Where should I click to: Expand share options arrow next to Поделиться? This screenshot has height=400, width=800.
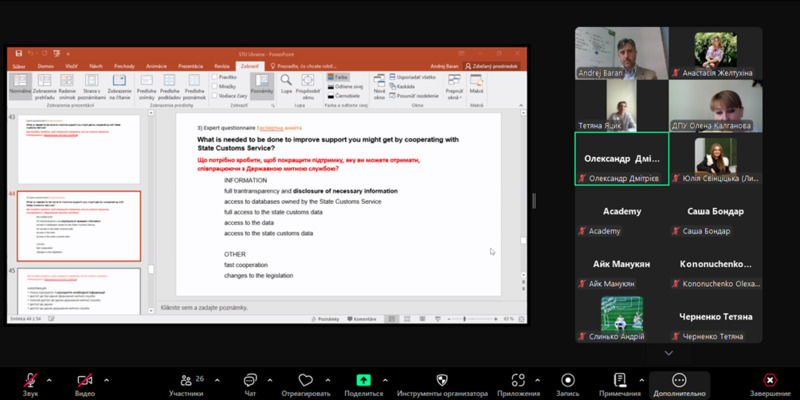click(x=385, y=380)
